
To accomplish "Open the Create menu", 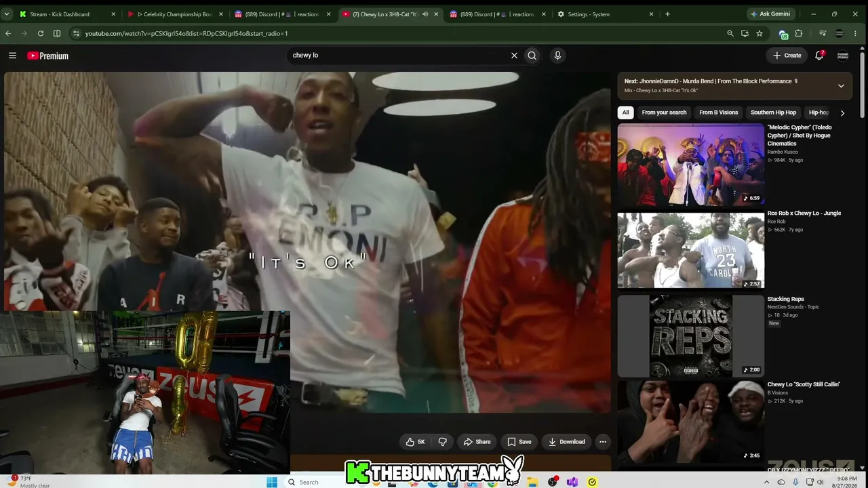I will click(x=787, y=56).
